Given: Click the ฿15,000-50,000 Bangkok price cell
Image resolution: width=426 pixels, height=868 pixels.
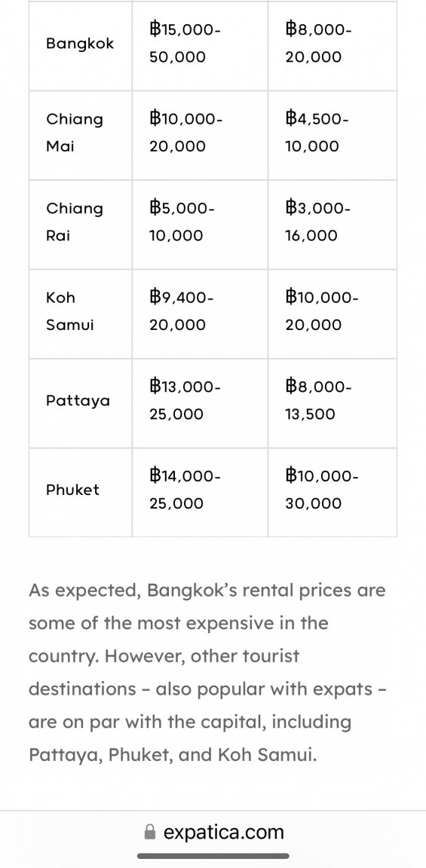Looking at the screenshot, I should tap(200, 45).
